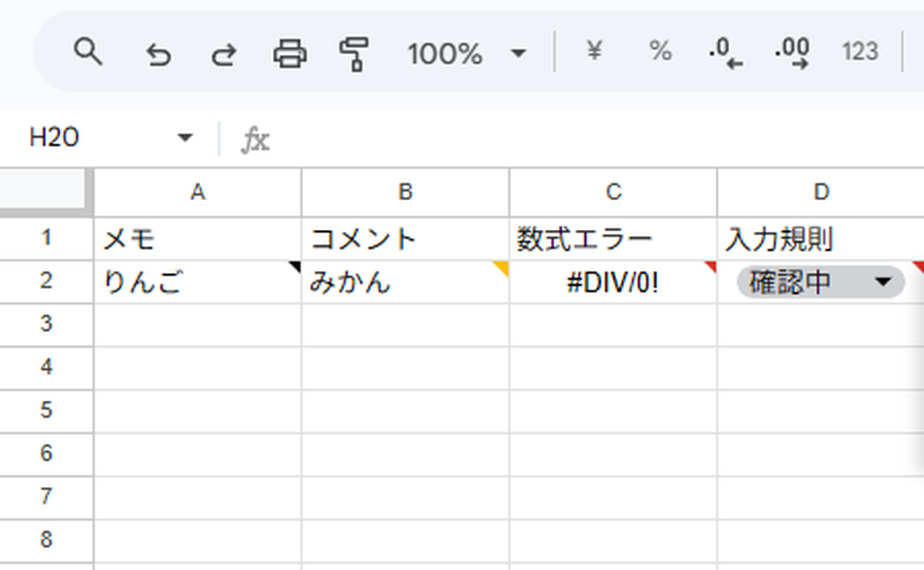Open the 123 number format menu

pos(860,51)
